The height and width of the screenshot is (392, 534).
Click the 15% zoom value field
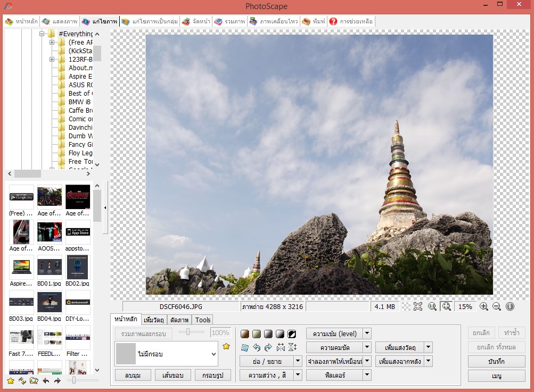tap(465, 306)
